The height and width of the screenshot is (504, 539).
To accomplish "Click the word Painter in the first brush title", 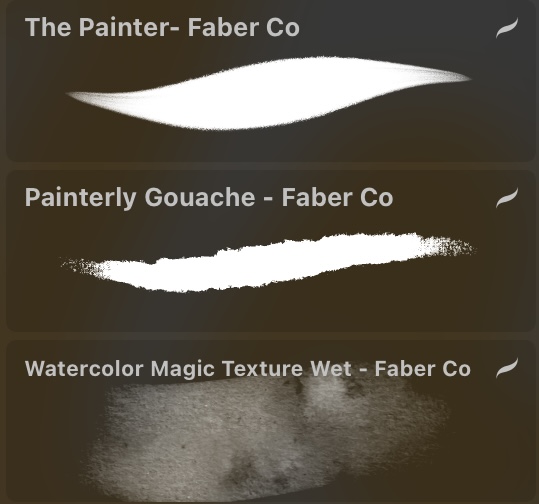I will tap(129, 27).
